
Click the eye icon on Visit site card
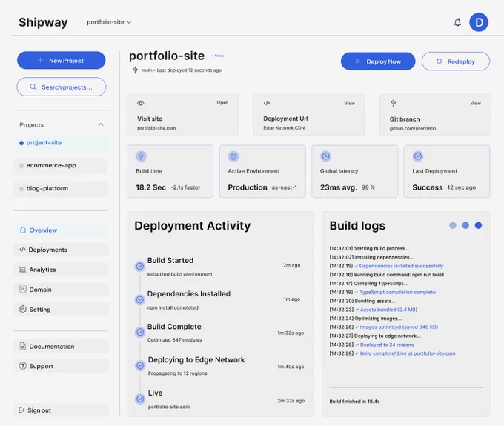141,103
